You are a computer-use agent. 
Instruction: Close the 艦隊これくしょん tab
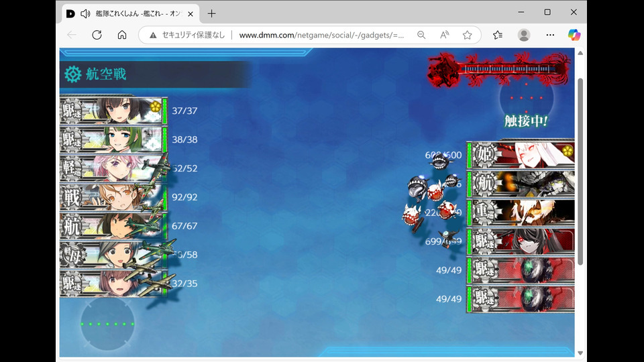point(191,14)
